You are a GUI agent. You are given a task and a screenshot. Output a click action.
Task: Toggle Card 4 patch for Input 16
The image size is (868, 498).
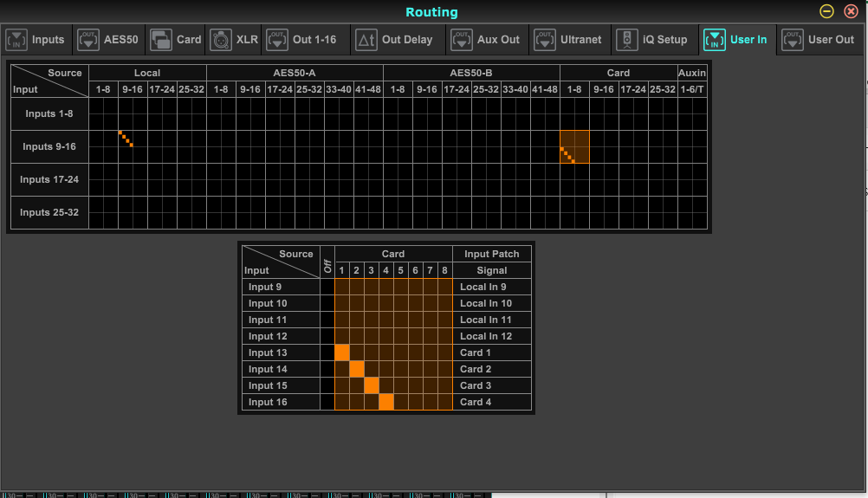[386, 402]
